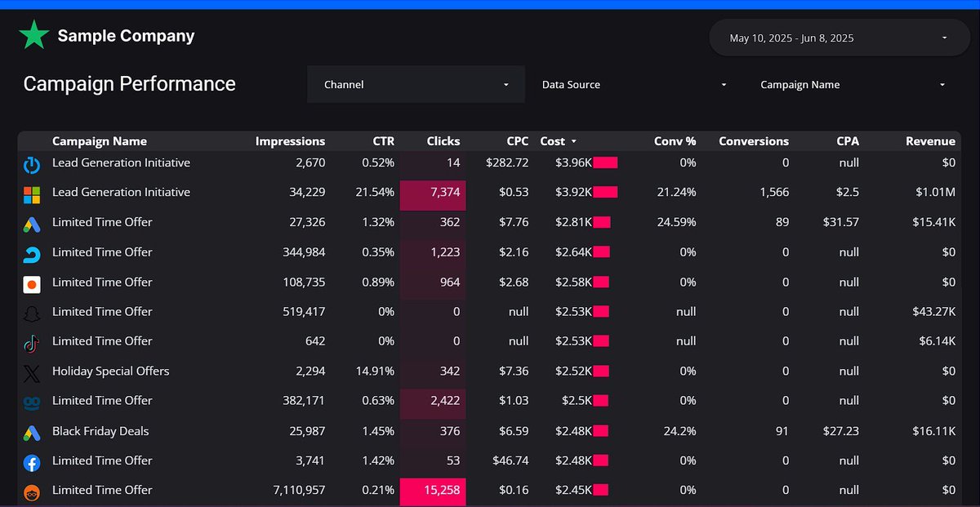
Task: Sort by the CPC column header
Action: point(517,141)
